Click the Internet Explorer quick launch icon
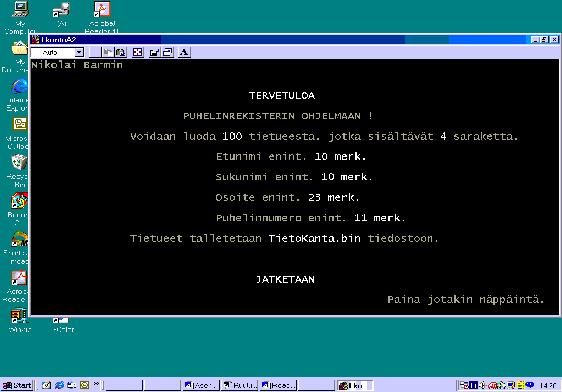562x392 pixels. pyautogui.click(x=59, y=385)
